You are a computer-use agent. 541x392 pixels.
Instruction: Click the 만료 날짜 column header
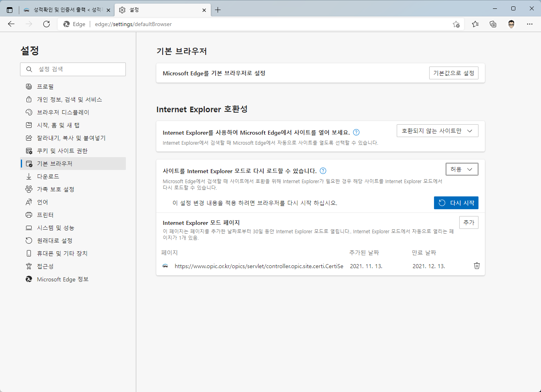pos(424,253)
